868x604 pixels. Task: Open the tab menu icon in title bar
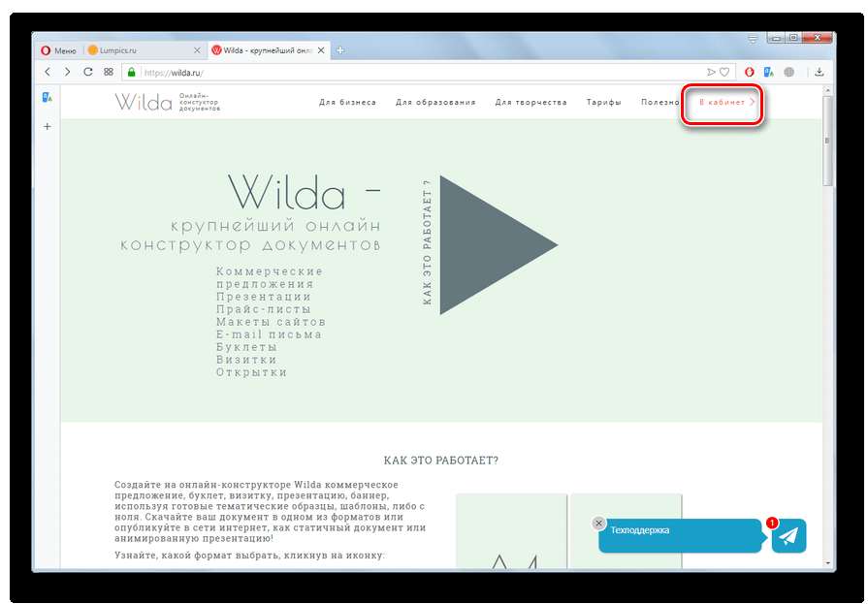point(753,39)
